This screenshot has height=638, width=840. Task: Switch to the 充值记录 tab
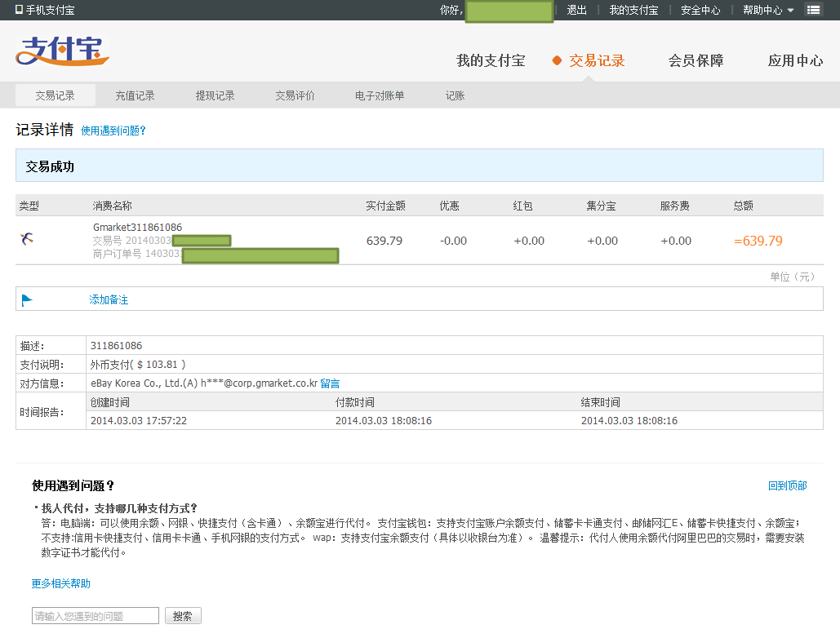135,95
